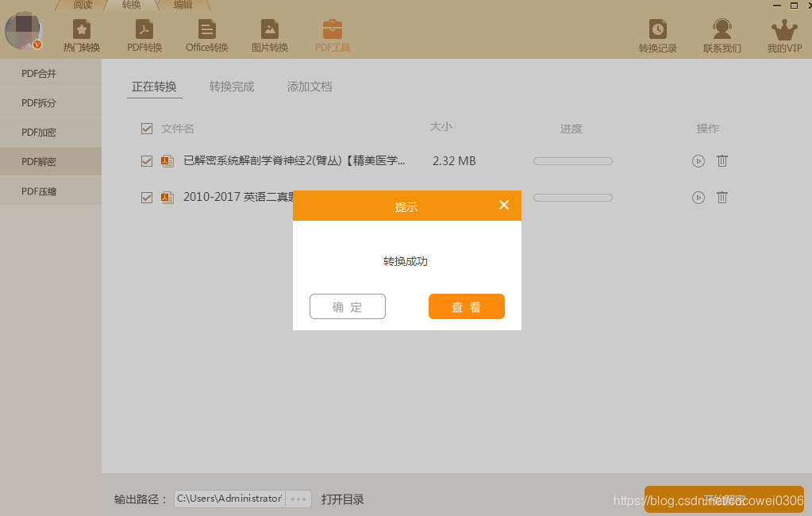Click the 2.32 MB size value
812x516 pixels.
tap(454, 161)
